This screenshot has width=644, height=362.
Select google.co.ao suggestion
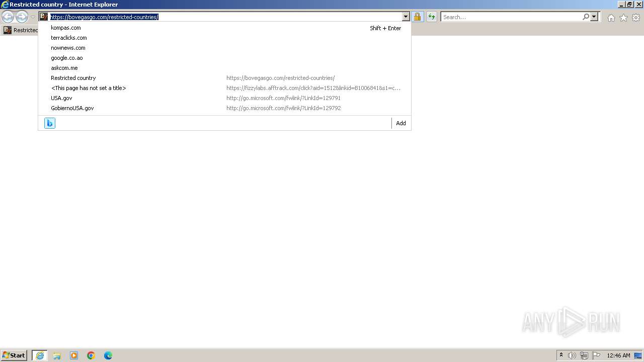tap(224, 58)
